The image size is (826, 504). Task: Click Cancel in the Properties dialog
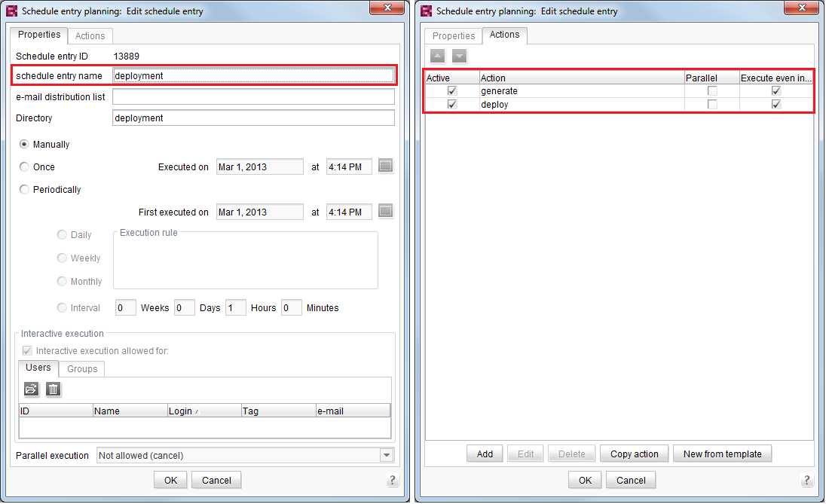(216, 481)
